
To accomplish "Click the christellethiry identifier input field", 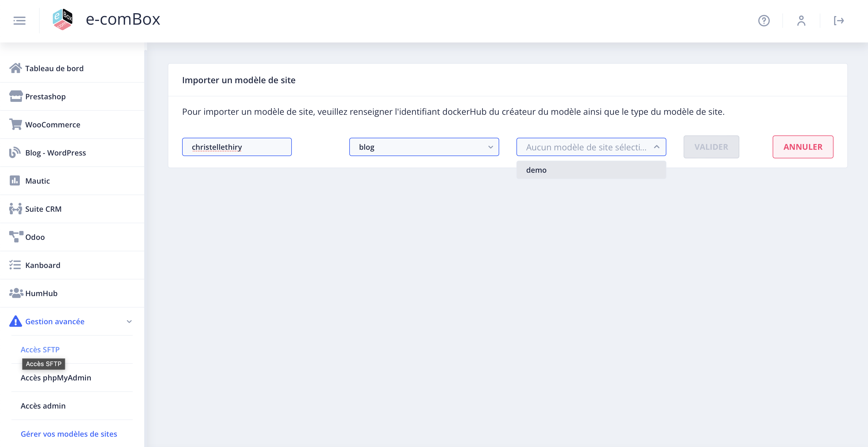I will pyautogui.click(x=237, y=147).
